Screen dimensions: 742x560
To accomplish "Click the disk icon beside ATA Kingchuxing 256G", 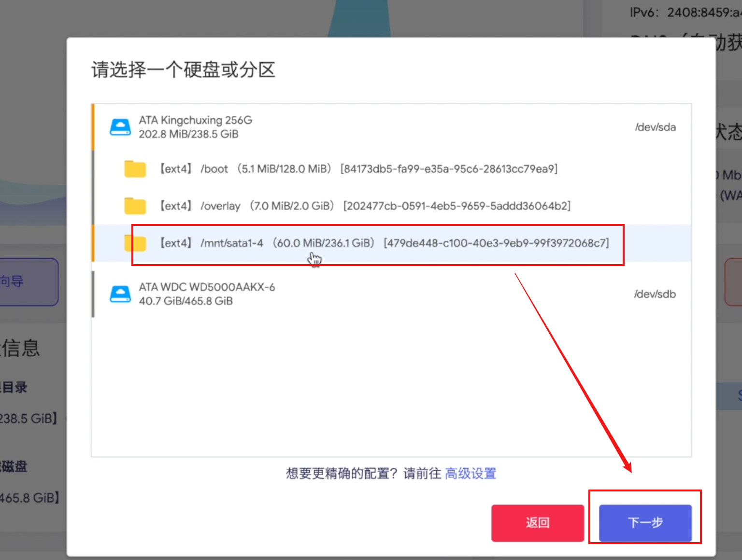I will point(120,126).
